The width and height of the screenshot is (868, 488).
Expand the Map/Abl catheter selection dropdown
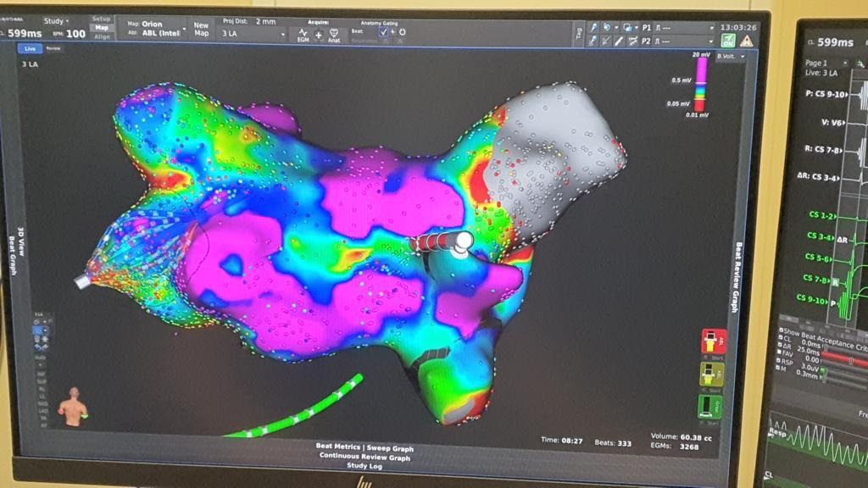pos(184,29)
